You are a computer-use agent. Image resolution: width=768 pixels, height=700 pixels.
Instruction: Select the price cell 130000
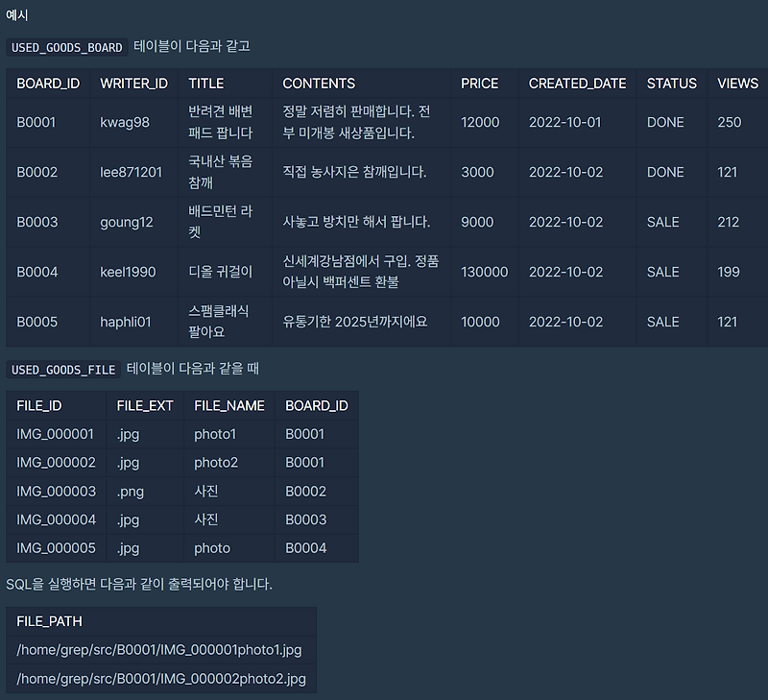[485, 272]
